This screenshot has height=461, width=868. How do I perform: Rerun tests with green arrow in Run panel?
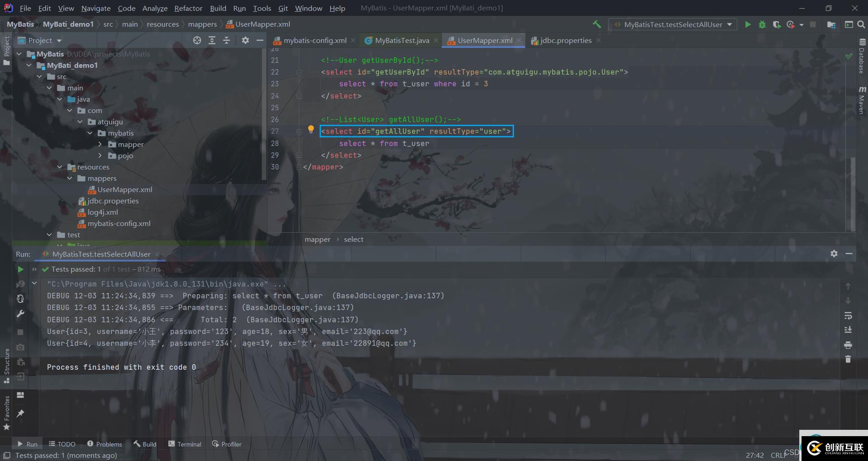20,269
